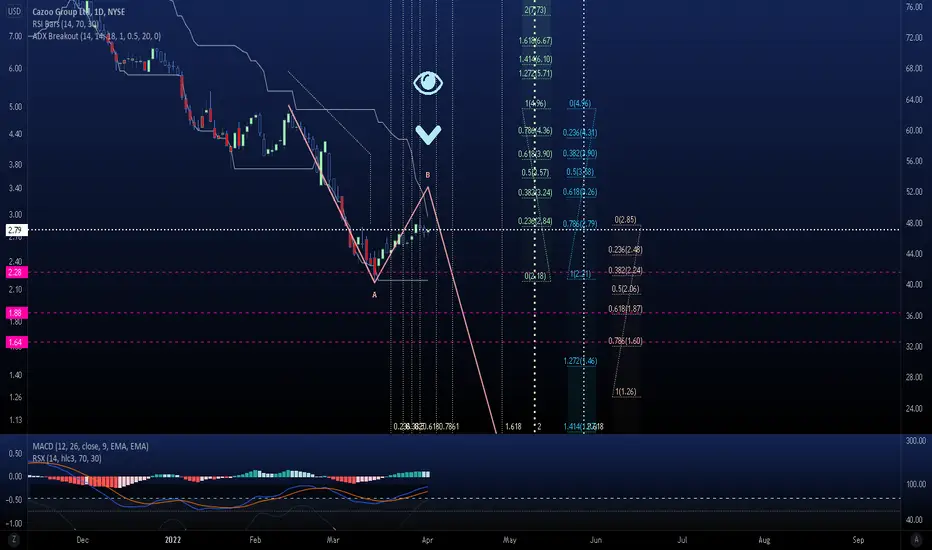Click the 7.00 value on left price scale
This screenshot has height=550, width=932.
(x=15, y=36)
